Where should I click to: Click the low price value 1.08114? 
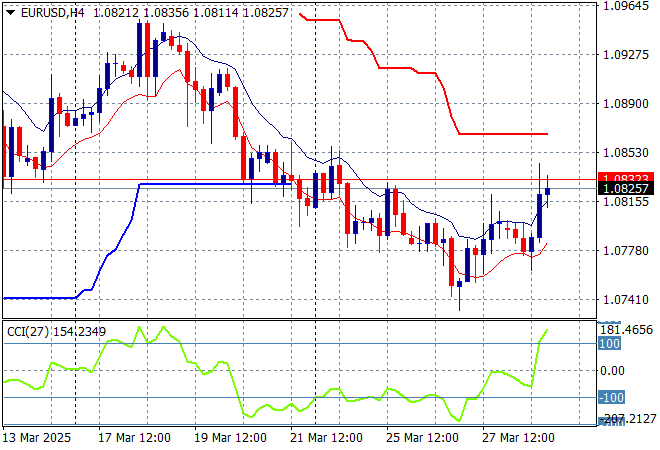click(x=216, y=13)
